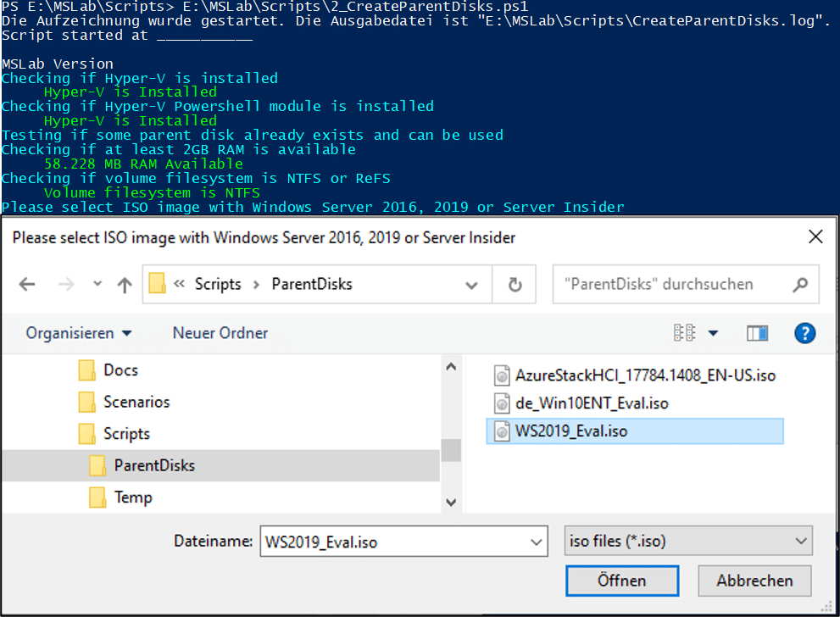This screenshot has height=617, width=840.
Task: Open the iso files type filter
Action: [x=688, y=541]
